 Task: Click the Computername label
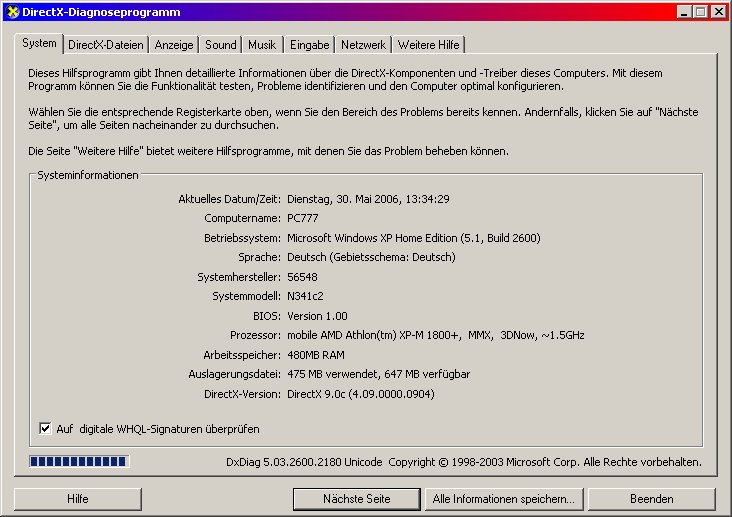point(242,218)
